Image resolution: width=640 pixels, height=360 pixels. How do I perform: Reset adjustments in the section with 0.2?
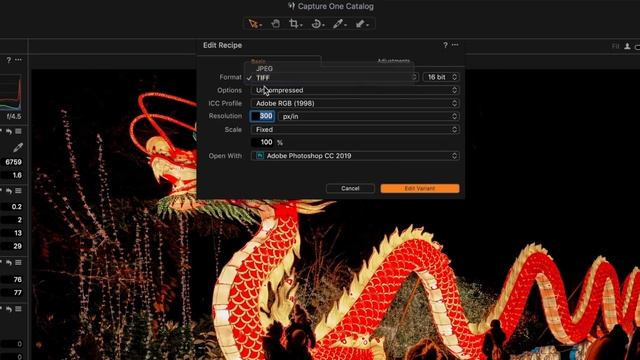9,191
